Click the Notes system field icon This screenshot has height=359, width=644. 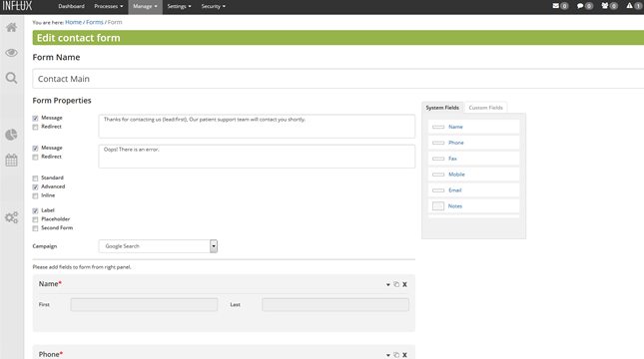438,206
